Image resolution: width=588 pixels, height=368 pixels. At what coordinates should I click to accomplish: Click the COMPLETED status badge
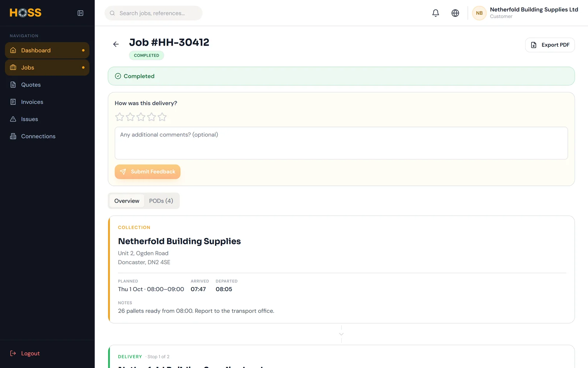(x=147, y=56)
